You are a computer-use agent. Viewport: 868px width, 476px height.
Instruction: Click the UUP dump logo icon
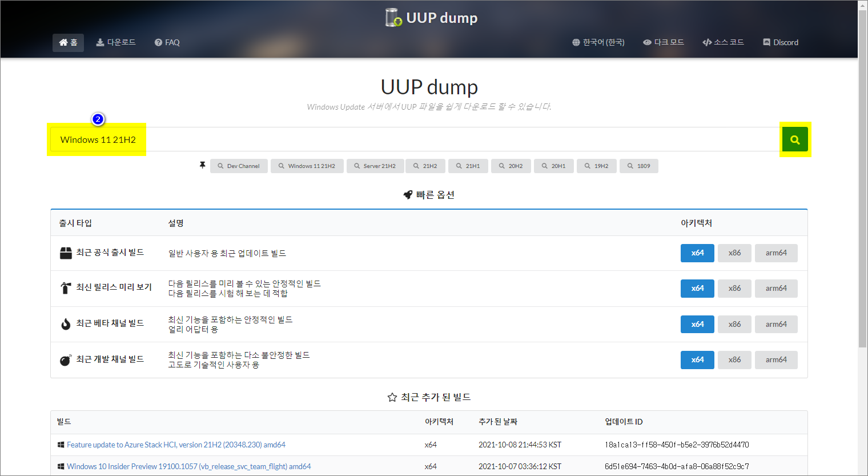[393, 18]
